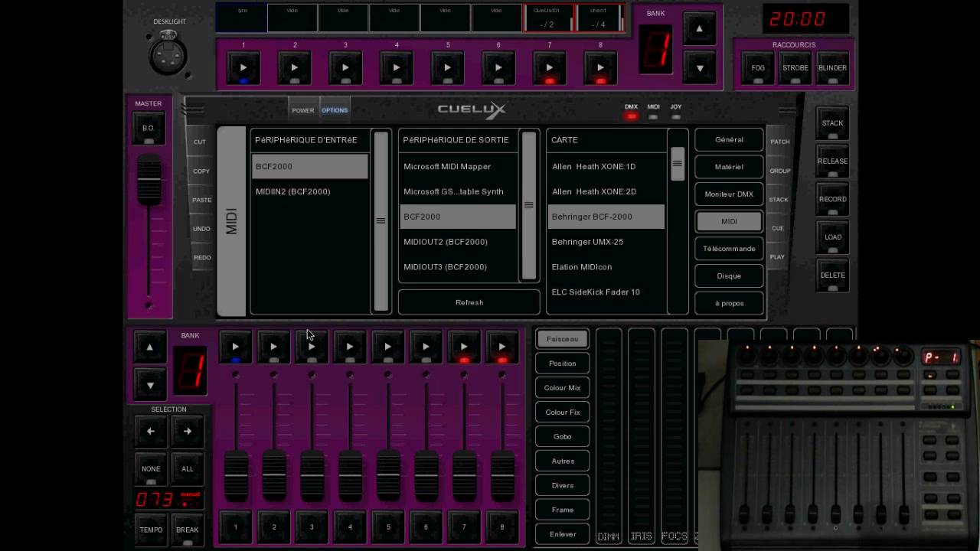Screen dimensions: 980x551
Task: Open the PATCH side tab
Action: (x=779, y=142)
